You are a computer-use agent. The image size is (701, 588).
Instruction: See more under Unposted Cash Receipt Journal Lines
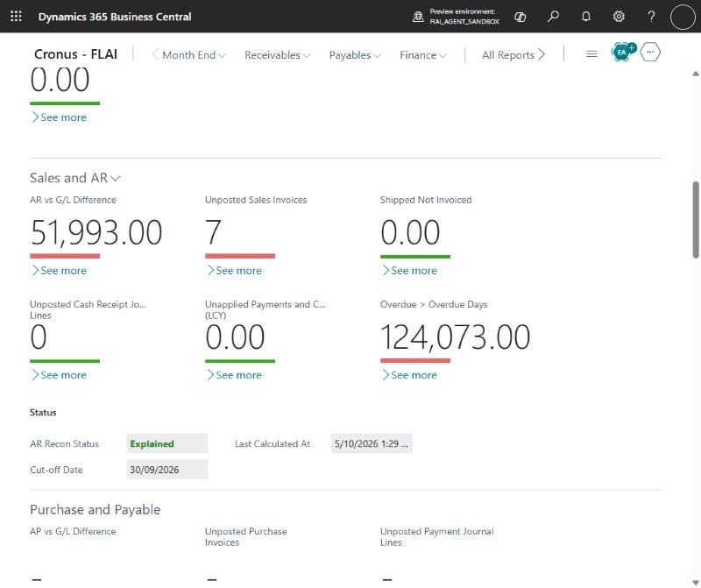(x=59, y=375)
